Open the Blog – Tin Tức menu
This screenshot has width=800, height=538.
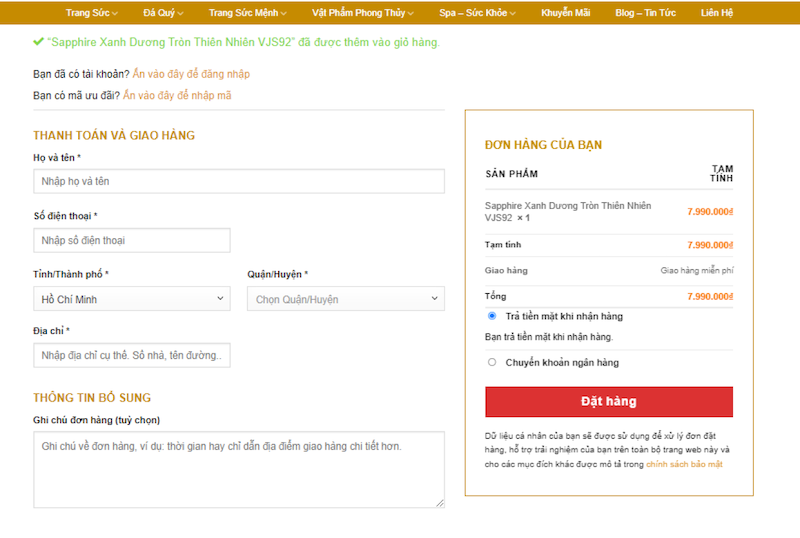point(645,13)
